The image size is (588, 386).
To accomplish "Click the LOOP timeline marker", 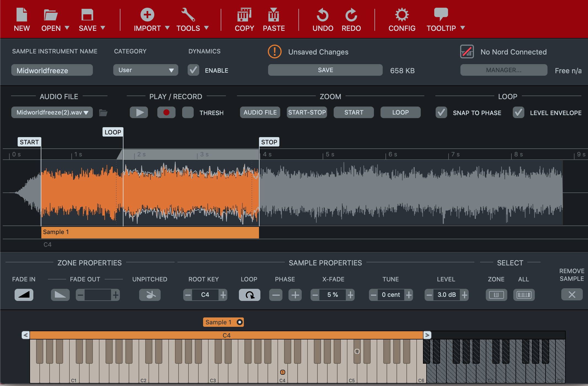I will [113, 132].
